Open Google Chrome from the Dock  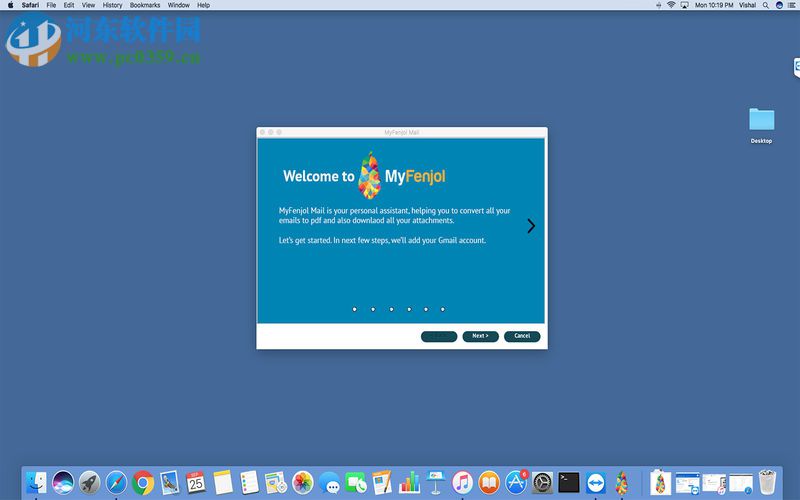[x=143, y=482]
